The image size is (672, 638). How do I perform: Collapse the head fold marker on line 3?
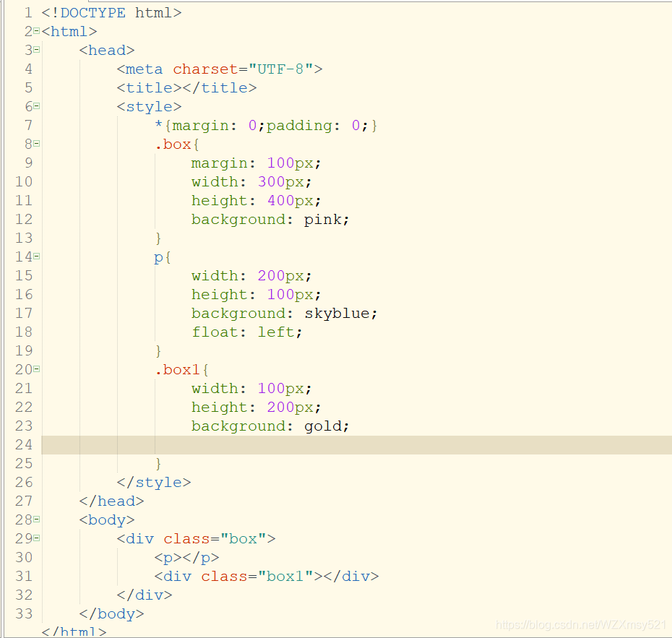[x=36, y=50]
